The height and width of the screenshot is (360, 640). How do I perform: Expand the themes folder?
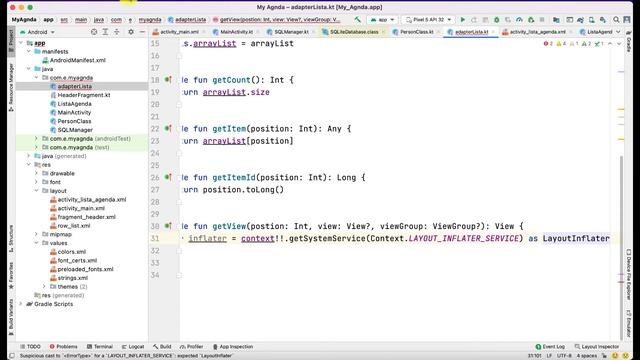point(44,287)
